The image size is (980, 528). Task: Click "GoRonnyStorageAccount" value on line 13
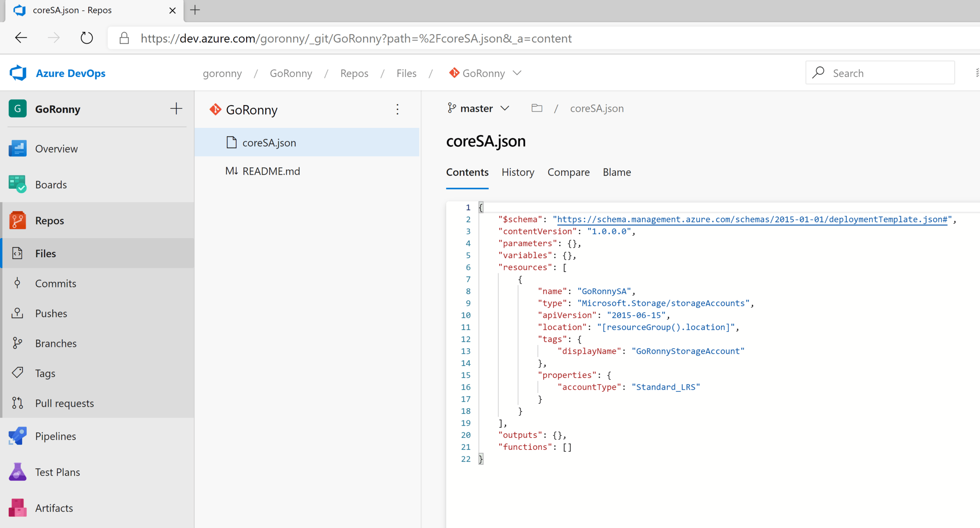(x=688, y=351)
